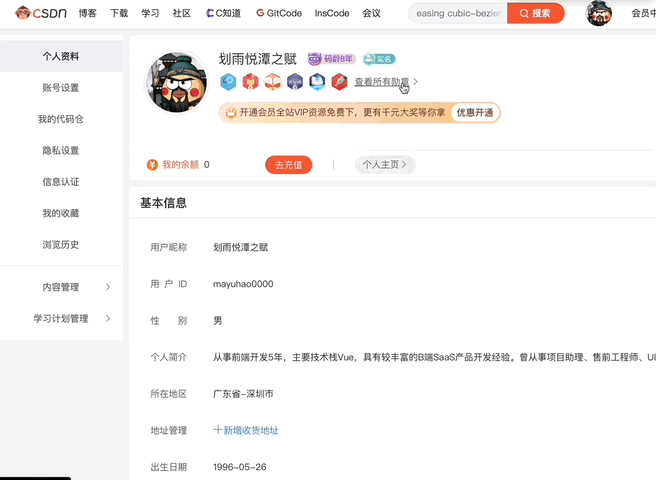This screenshot has width=656, height=480.
Task: Click 优惠开通 button
Action: pyautogui.click(x=475, y=113)
